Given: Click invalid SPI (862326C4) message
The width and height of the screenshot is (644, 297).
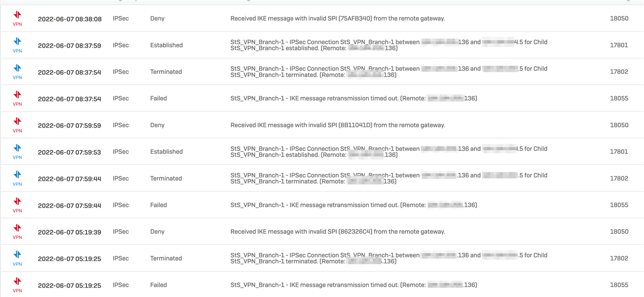Looking at the screenshot, I should (x=338, y=232).
